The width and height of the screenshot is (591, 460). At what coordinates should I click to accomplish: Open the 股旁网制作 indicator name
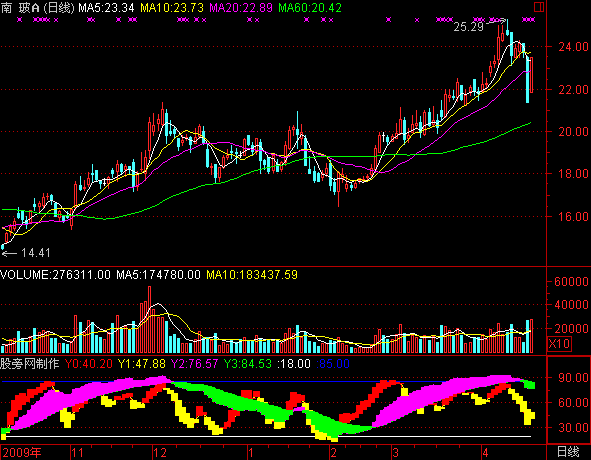30,364
